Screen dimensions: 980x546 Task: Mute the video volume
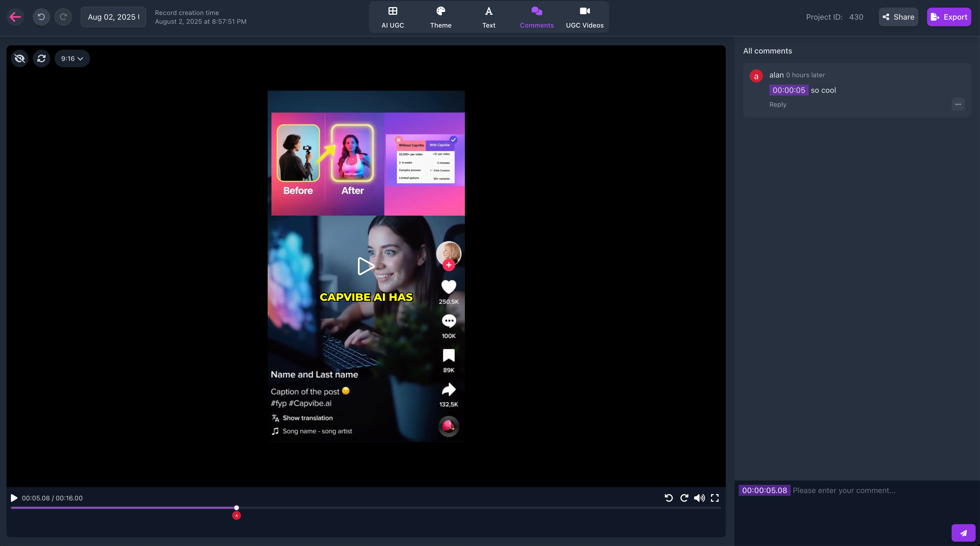pos(699,498)
